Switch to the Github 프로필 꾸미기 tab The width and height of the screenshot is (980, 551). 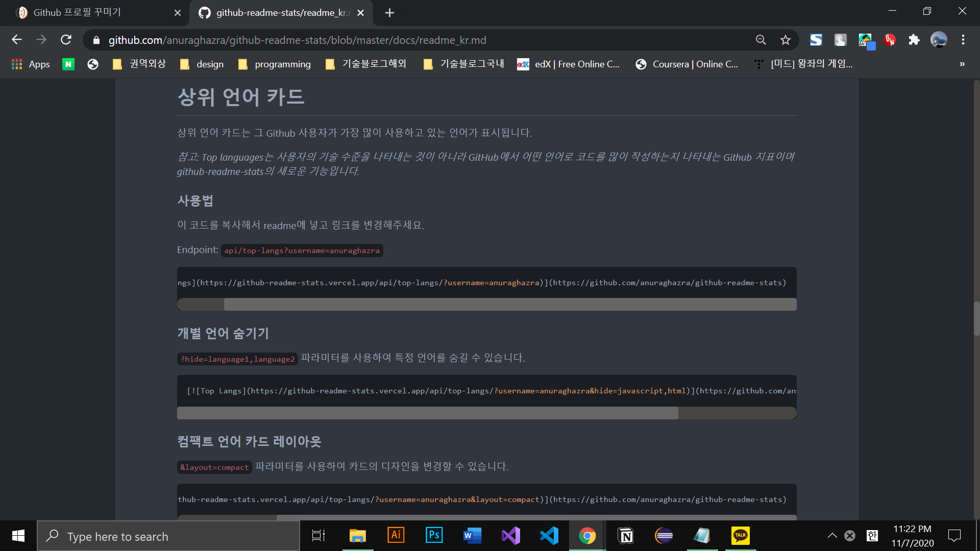(95, 13)
